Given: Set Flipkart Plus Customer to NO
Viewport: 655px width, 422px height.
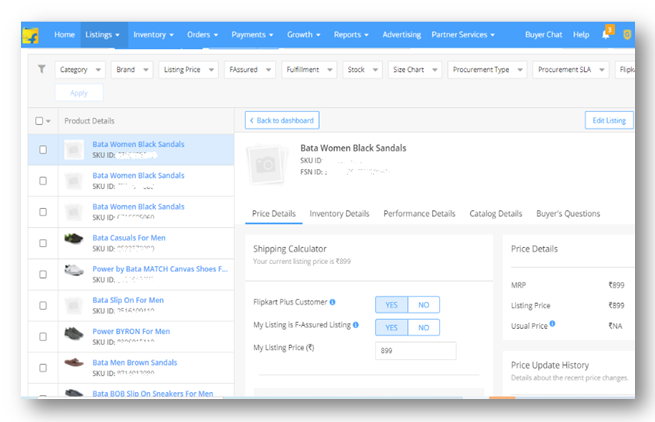Looking at the screenshot, I should [x=424, y=305].
